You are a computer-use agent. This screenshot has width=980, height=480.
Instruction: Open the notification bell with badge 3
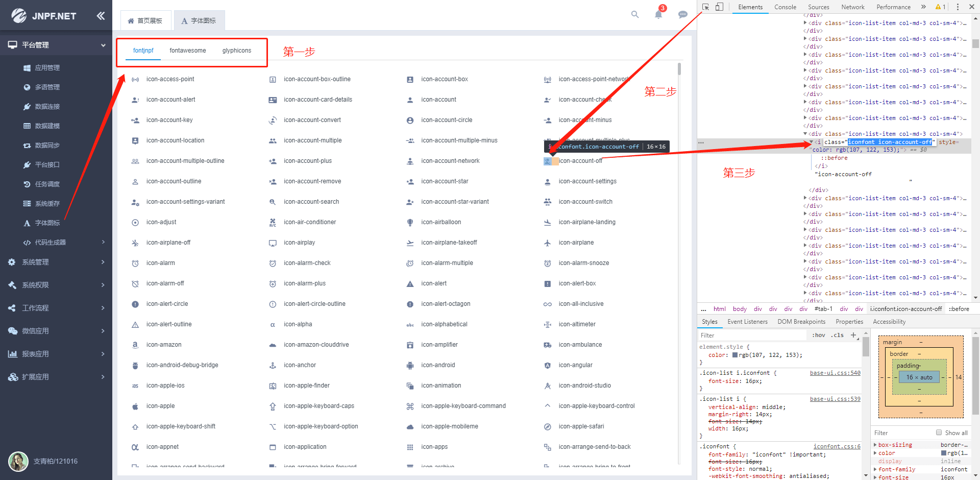point(658,14)
